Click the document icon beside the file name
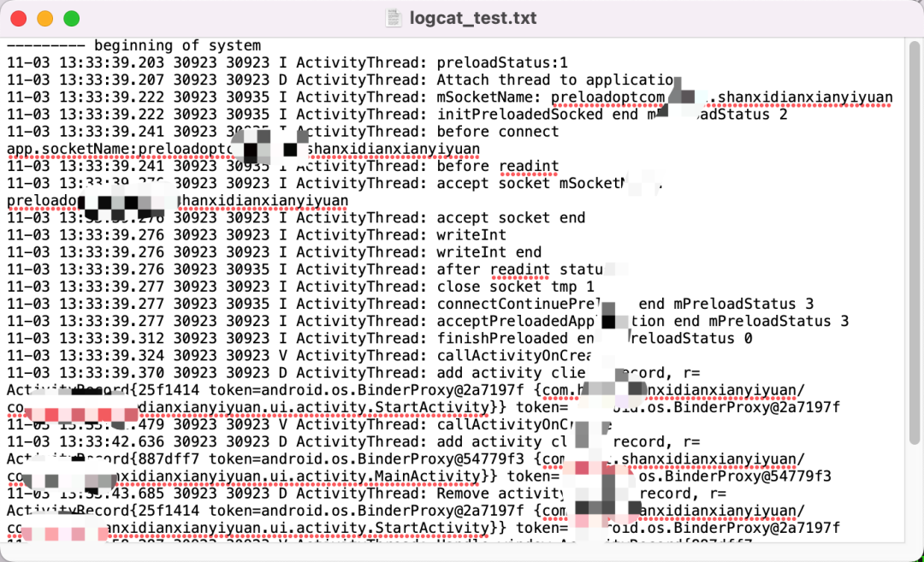Screen dimensions: 924x562 coord(393,17)
